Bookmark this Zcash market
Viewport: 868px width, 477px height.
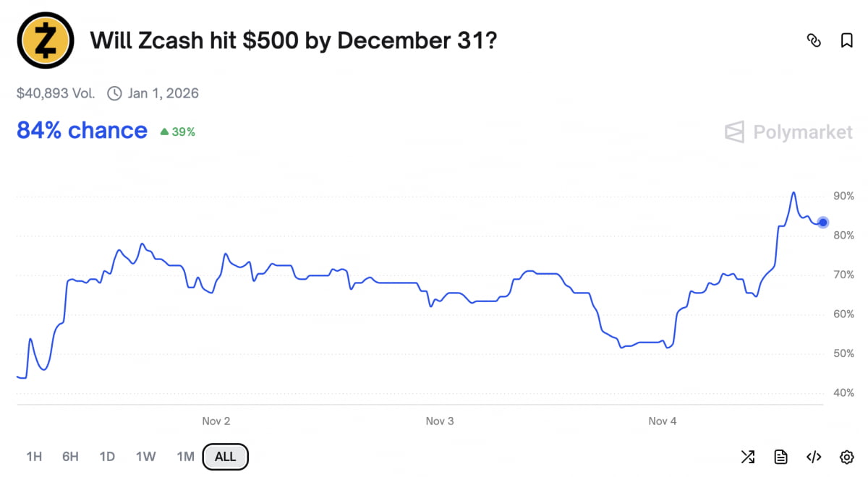point(846,40)
